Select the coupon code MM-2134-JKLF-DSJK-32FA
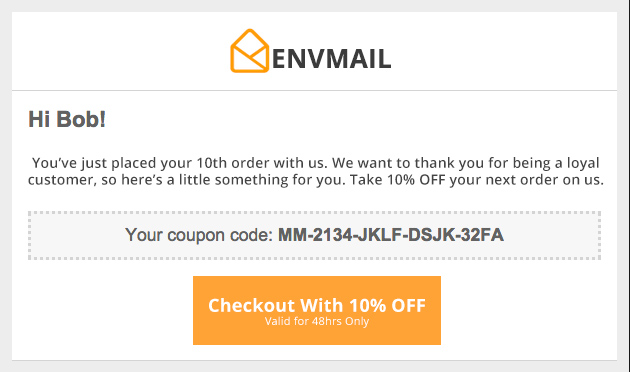This screenshot has width=630, height=372. click(391, 235)
